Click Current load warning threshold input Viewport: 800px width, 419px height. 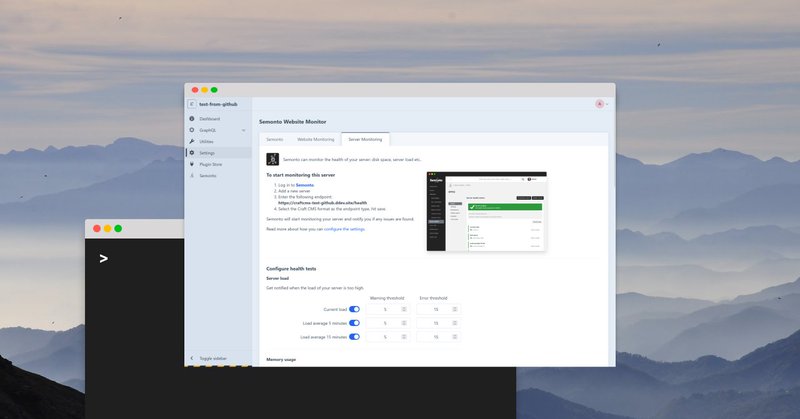click(x=387, y=309)
